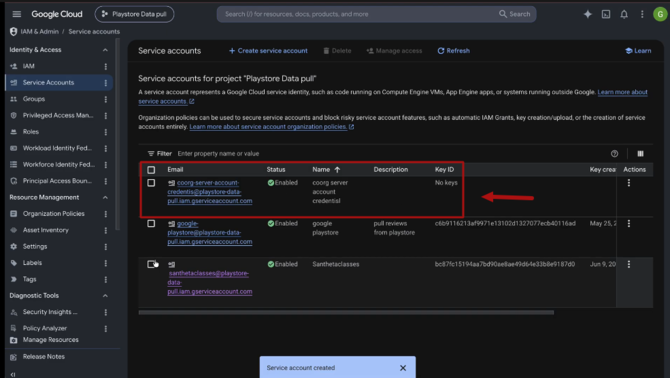Open the santhetaclasses service account email link
This screenshot has width=670, height=378.
click(210, 282)
